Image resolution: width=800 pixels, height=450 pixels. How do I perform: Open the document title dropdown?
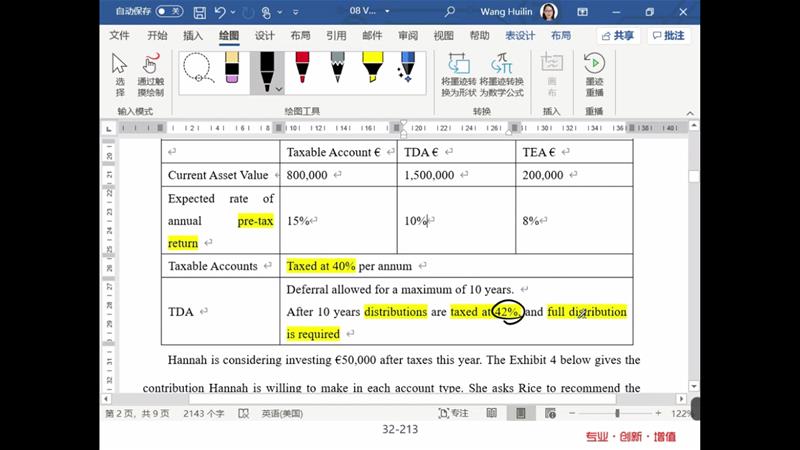pos(387,11)
